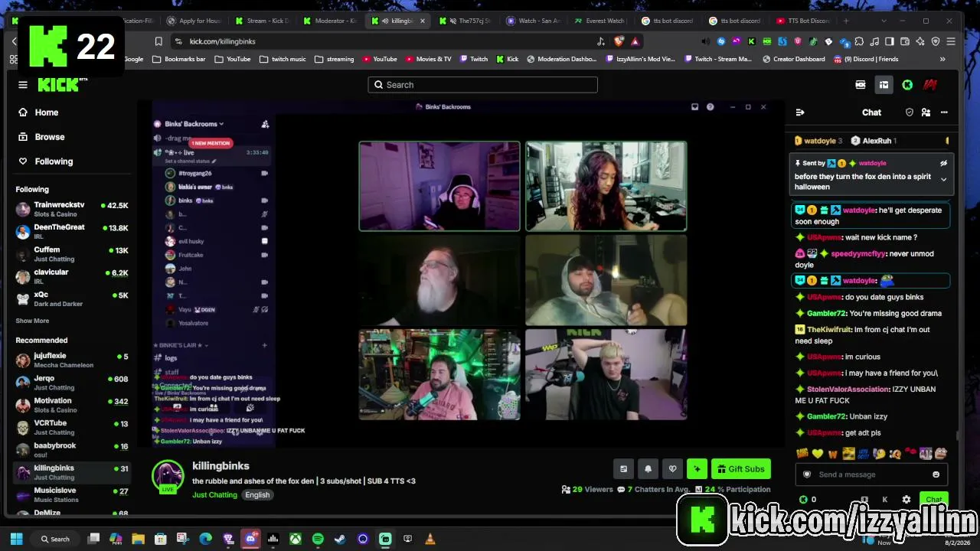Expand Show More in Following list
The height and width of the screenshot is (551, 980).
coord(32,321)
